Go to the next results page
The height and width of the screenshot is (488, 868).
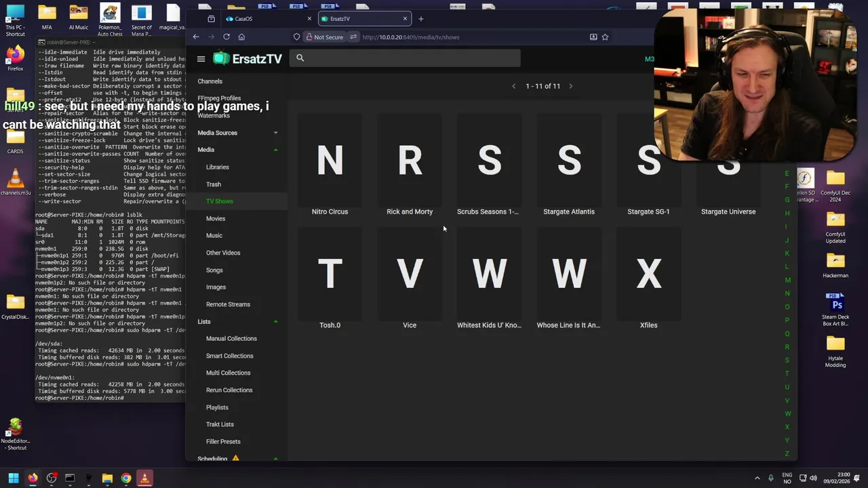coord(570,86)
